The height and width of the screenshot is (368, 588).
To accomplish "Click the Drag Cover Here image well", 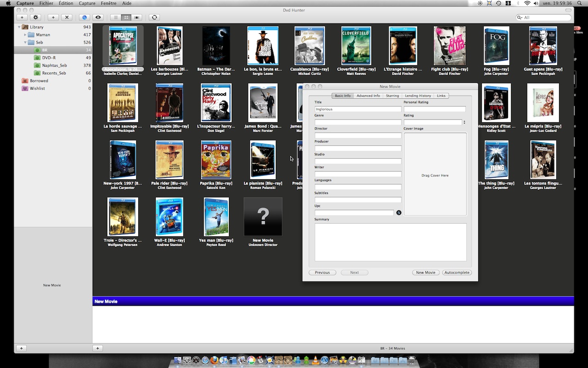I will pos(435,174).
